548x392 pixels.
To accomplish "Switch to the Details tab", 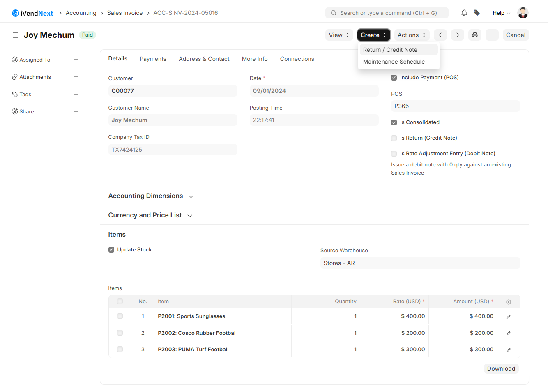I will coord(118,58).
